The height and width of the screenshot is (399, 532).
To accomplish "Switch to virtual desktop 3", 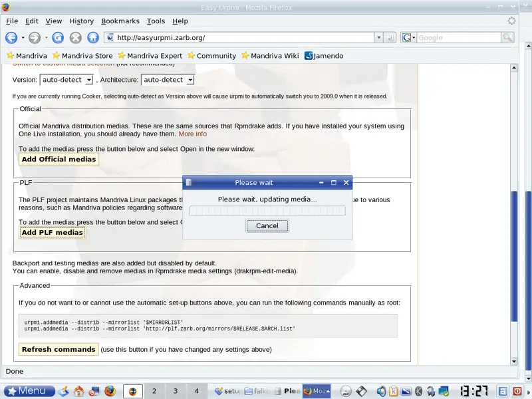I will pyautogui.click(x=176, y=391).
